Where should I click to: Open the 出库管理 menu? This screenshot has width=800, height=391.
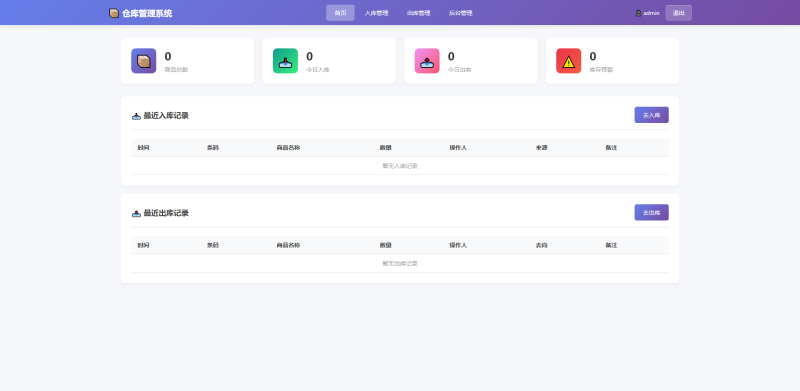click(418, 13)
